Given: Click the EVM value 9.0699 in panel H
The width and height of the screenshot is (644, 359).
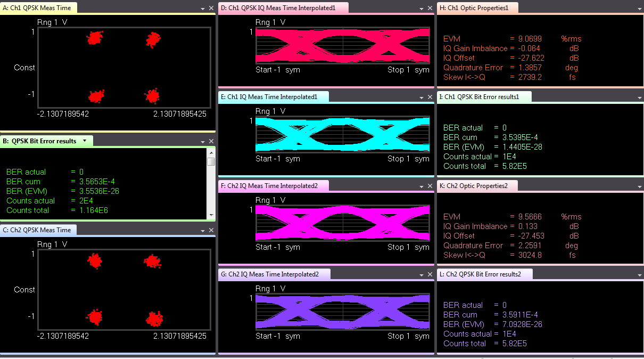Looking at the screenshot, I should 530,39.
